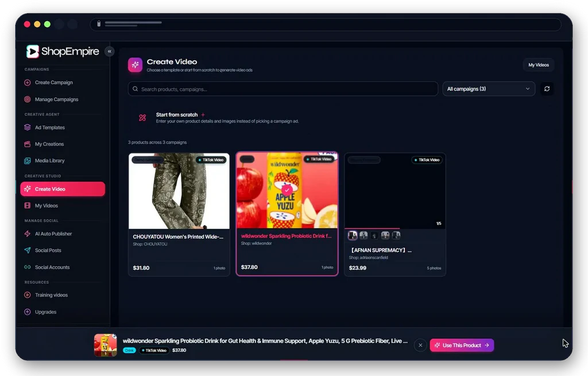The image size is (588, 376).
Task: Select third photo thumbnail on AFNAN card
Action: click(374, 236)
